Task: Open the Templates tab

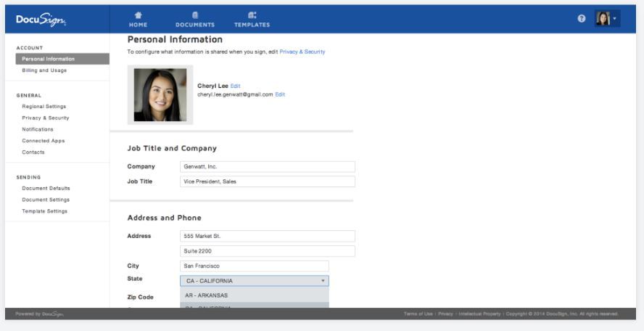Action: 252,20
